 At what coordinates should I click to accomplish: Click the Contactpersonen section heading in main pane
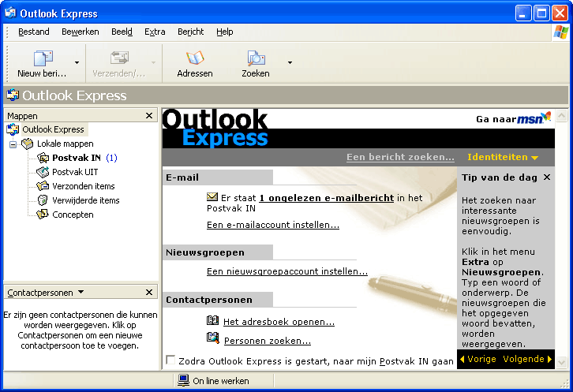point(209,300)
